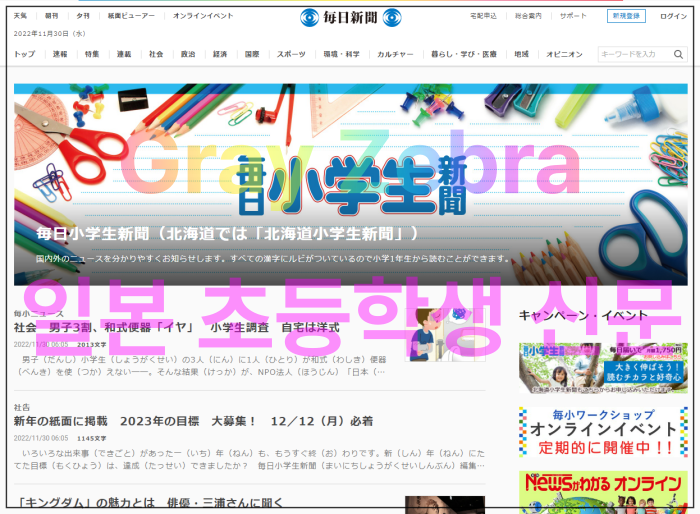Open the 紙面ビューアー link
The height and width of the screenshot is (514, 700).
pos(131,16)
